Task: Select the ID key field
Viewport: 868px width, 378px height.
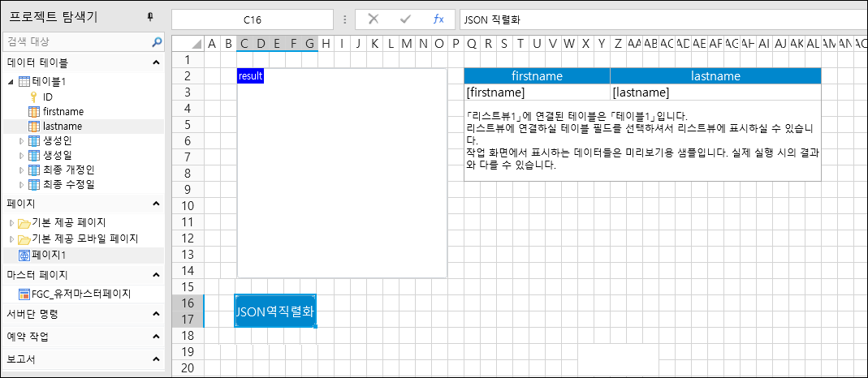Action: coord(48,97)
